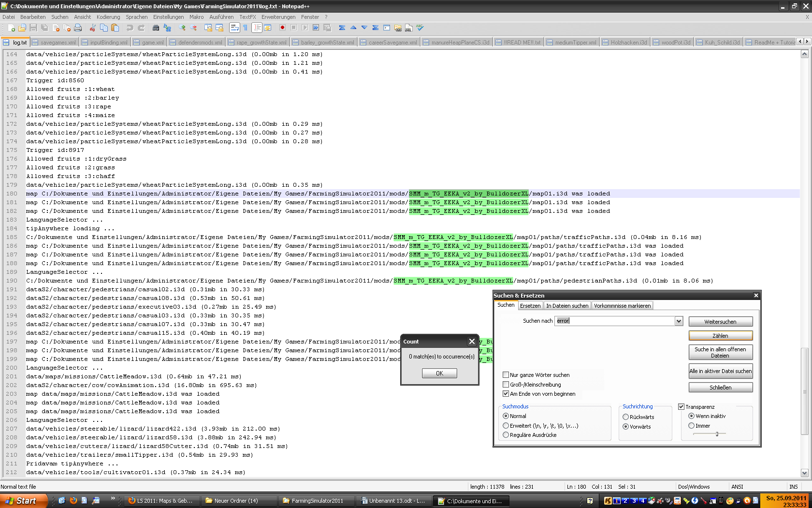Viewport: 812px width, 508px height.
Task: Select the 'Erweitert' search mode radio
Action: point(506,426)
